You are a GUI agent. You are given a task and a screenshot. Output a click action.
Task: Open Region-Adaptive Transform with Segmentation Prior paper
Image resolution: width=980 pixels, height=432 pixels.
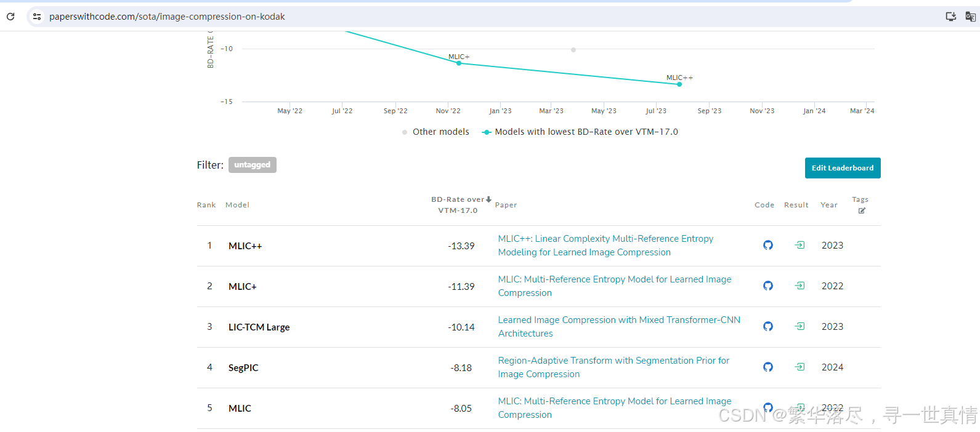click(614, 367)
